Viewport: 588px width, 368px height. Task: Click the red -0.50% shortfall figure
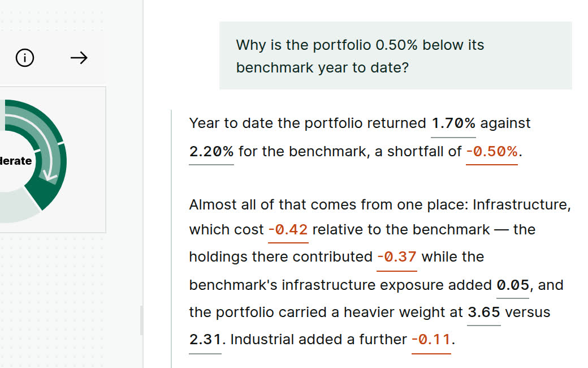pos(492,152)
